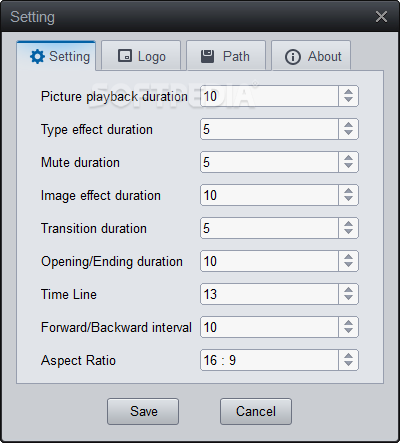400x443 pixels.
Task: Increase Time Line value with up arrow
Action: coord(348,290)
